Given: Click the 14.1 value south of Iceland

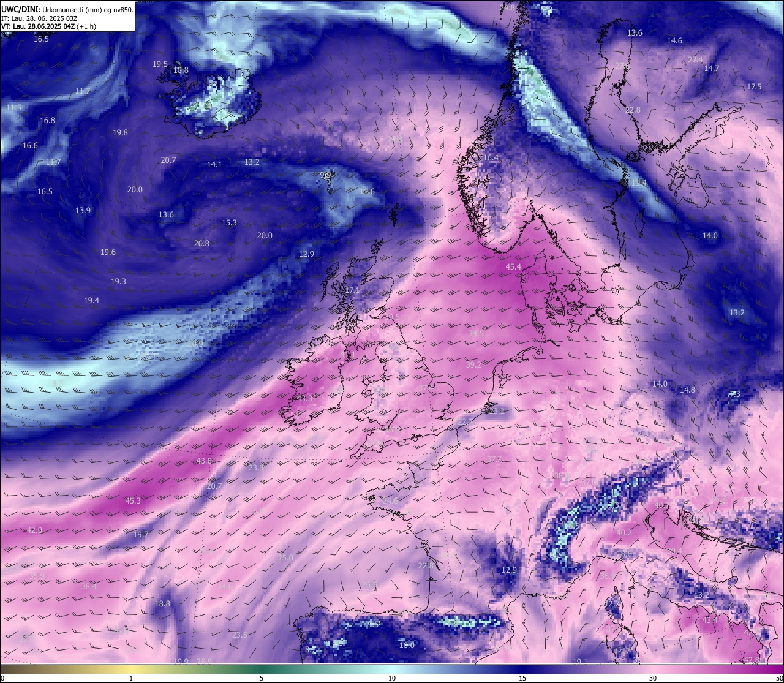Looking at the screenshot, I should pyautogui.click(x=214, y=165).
